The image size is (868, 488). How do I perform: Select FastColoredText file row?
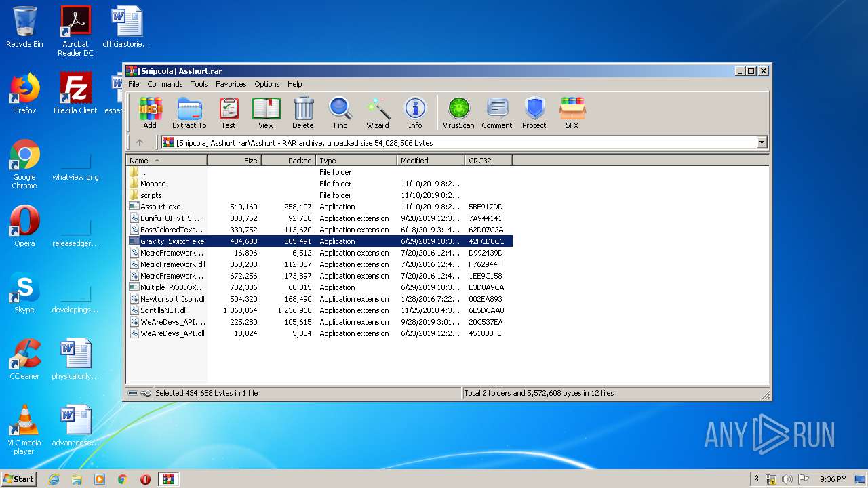319,230
